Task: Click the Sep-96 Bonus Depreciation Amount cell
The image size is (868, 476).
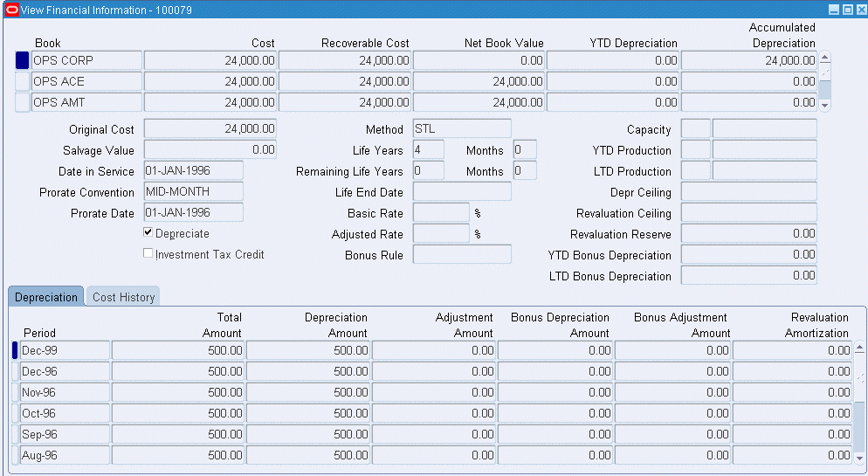Action: point(555,434)
